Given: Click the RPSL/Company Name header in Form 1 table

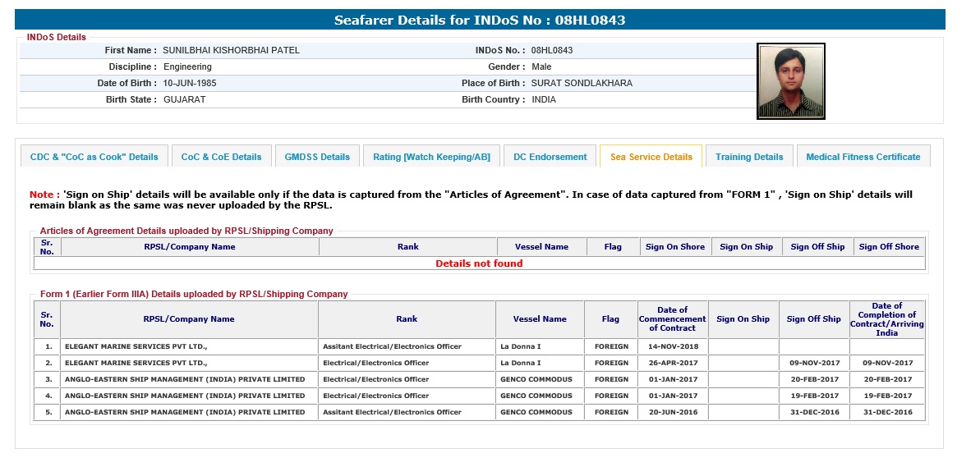Looking at the screenshot, I should 189,319.
